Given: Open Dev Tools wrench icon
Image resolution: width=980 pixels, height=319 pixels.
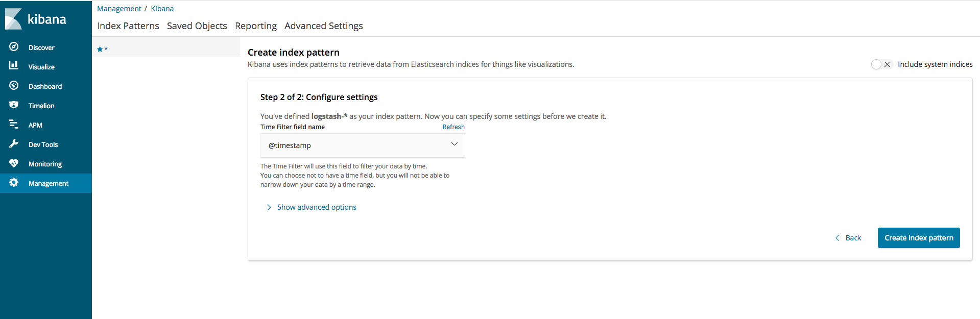Looking at the screenshot, I should pos(14,143).
